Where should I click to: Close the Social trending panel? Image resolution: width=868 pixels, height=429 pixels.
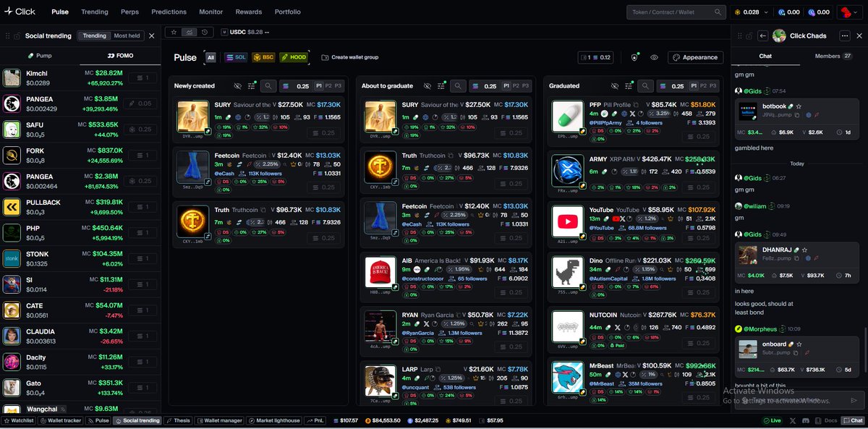(151, 35)
